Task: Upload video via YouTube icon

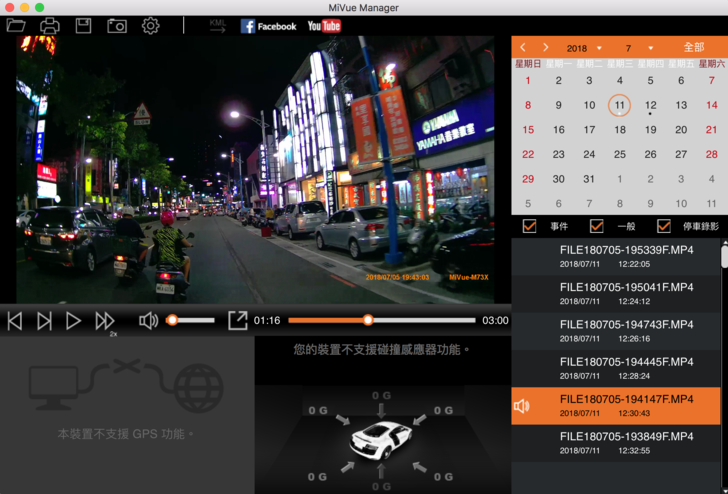Action: click(324, 26)
